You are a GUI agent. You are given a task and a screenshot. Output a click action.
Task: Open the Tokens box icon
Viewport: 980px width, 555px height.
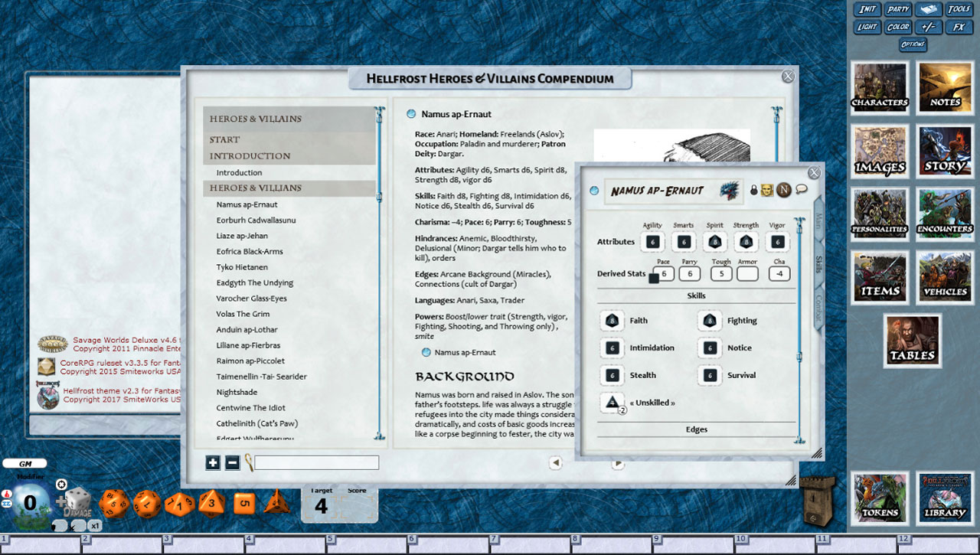click(879, 498)
